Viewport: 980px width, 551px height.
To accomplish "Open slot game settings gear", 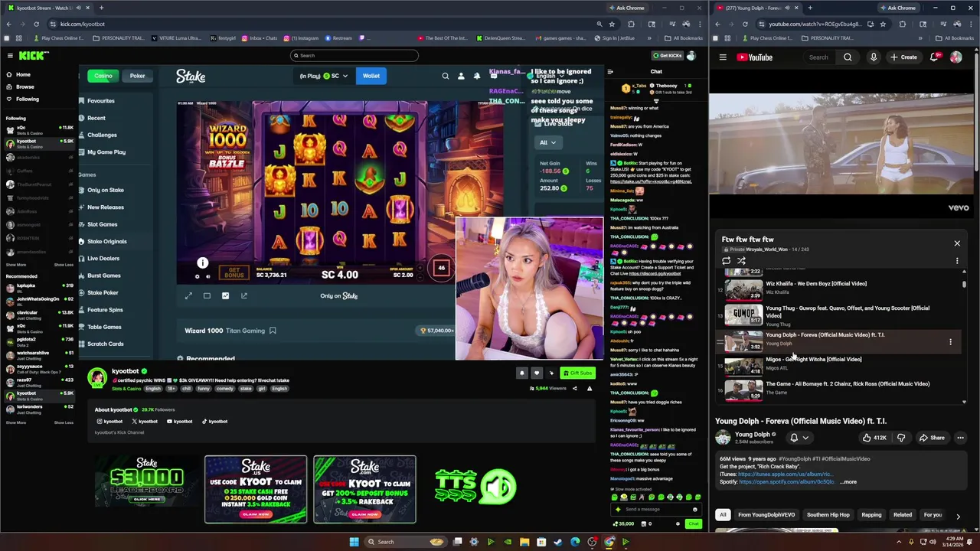I will 197,276.
